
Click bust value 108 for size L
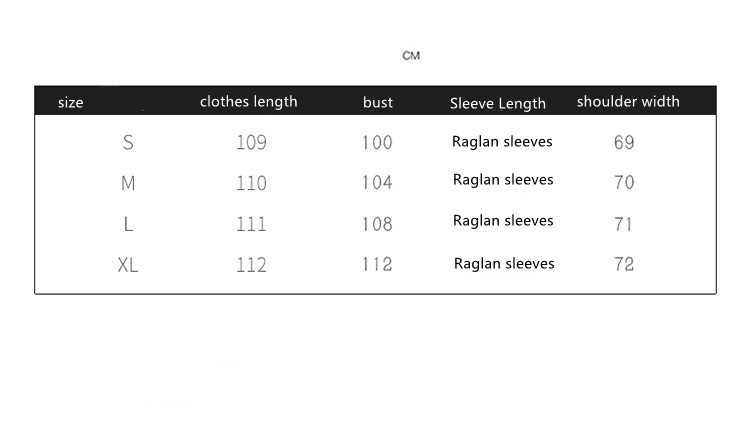(x=377, y=224)
